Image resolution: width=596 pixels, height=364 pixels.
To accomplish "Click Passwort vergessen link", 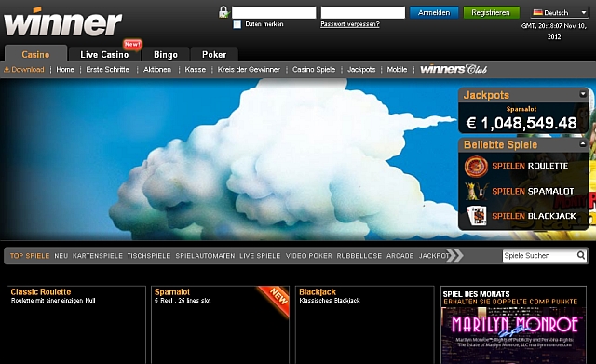I will point(350,24).
